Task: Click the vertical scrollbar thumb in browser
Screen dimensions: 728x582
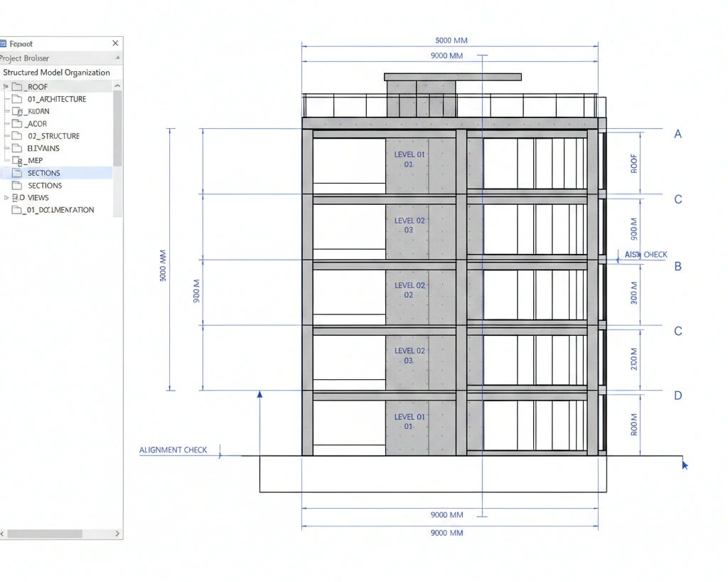Action: (x=117, y=129)
